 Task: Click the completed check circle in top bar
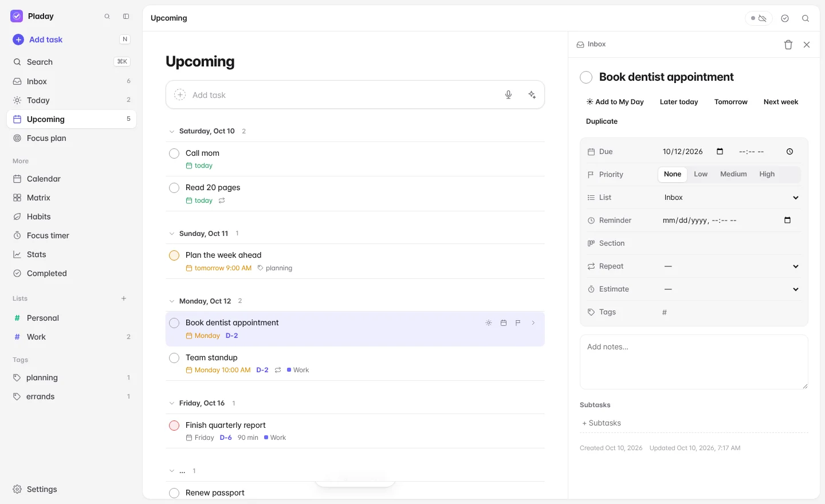785,18
